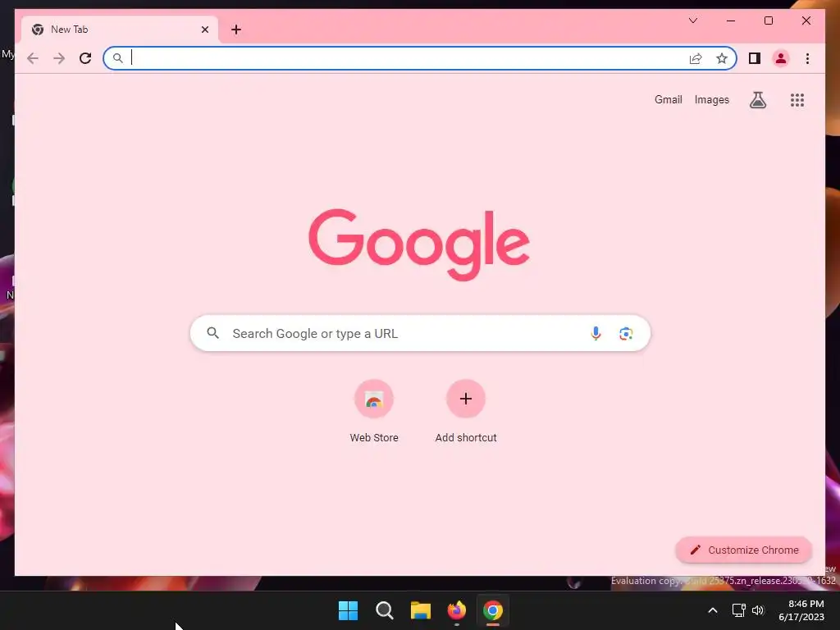Open the Chrome side panel

pos(755,58)
